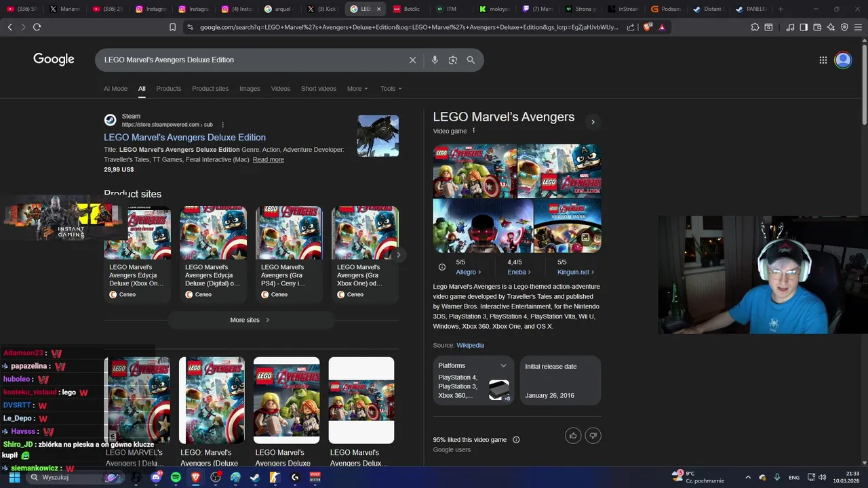This screenshot has height=488, width=868.
Task: Switch to the Betclic browser tab
Action: (x=408, y=9)
